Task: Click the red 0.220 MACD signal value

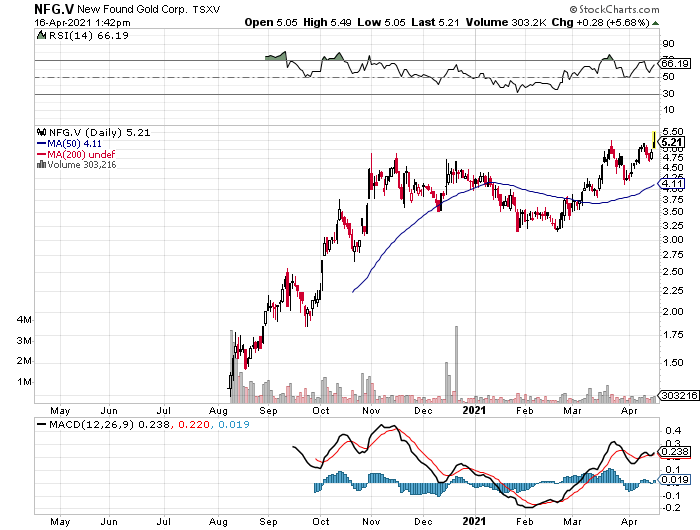Action: 194,424
